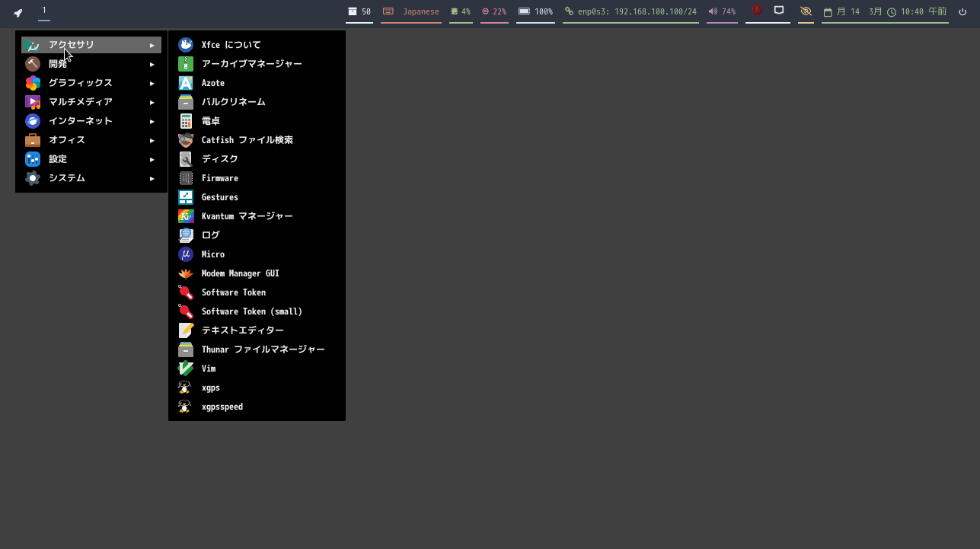Launch Gestures from the menu
Image resolution: width=980 pixels, height=549 pixels.
[x=257, y=197]
